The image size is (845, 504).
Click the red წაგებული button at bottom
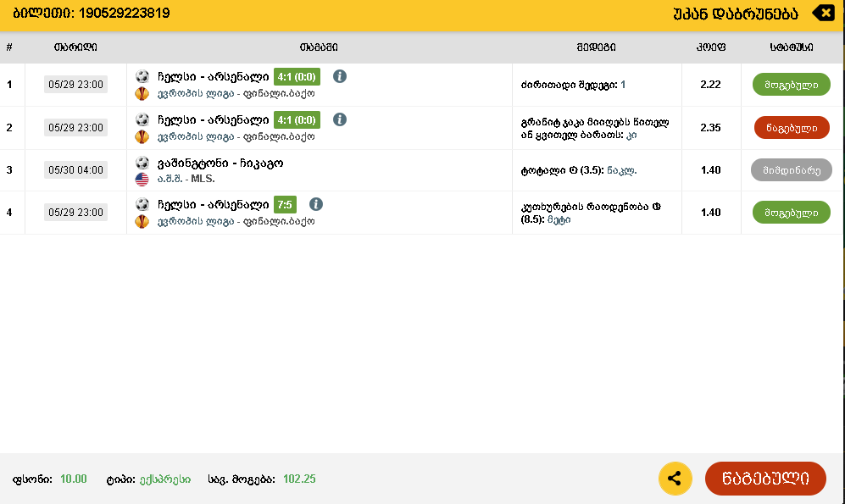click(765, 478)
